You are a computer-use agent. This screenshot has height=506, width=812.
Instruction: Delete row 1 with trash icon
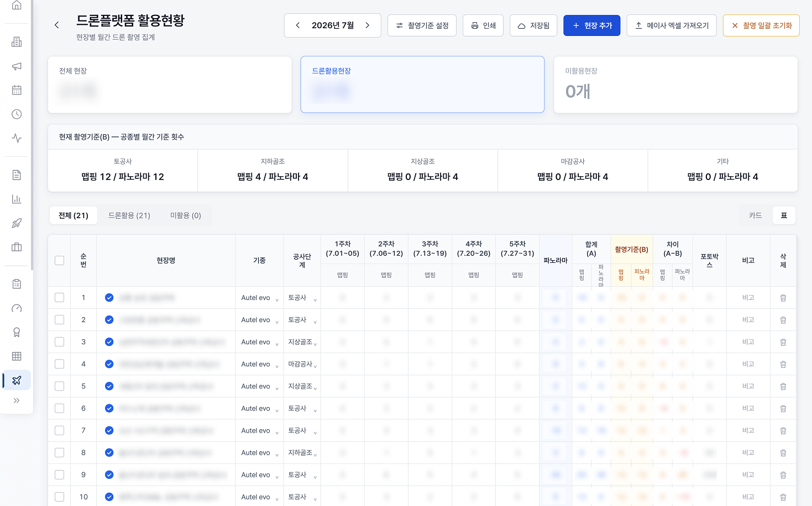coord(783,298)
